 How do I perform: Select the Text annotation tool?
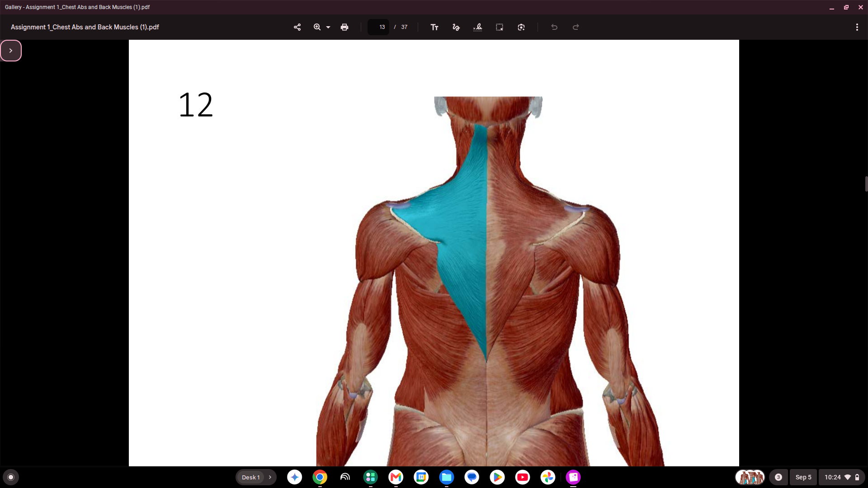(434, 27)
